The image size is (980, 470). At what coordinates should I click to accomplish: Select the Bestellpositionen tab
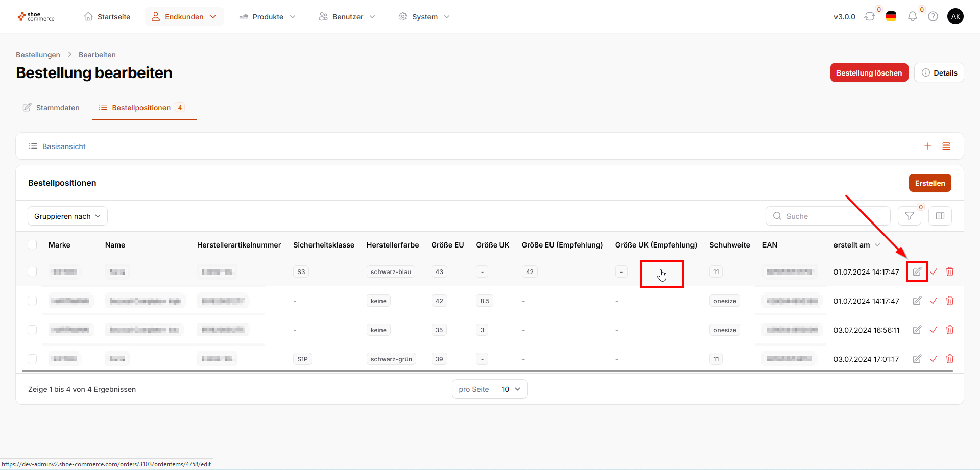click(x=145, y=108)
